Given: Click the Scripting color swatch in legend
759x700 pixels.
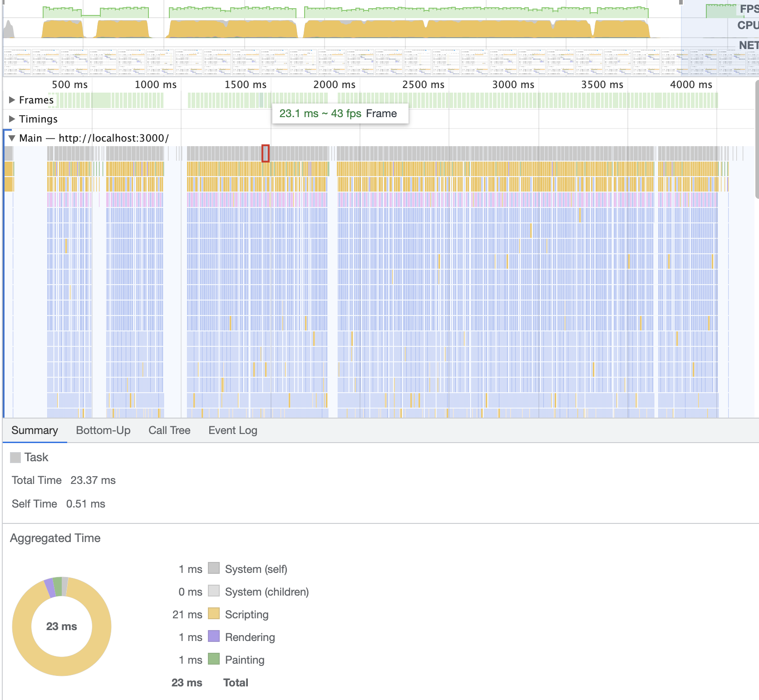Looking at the screenshot, I should [x=214, y=614].
